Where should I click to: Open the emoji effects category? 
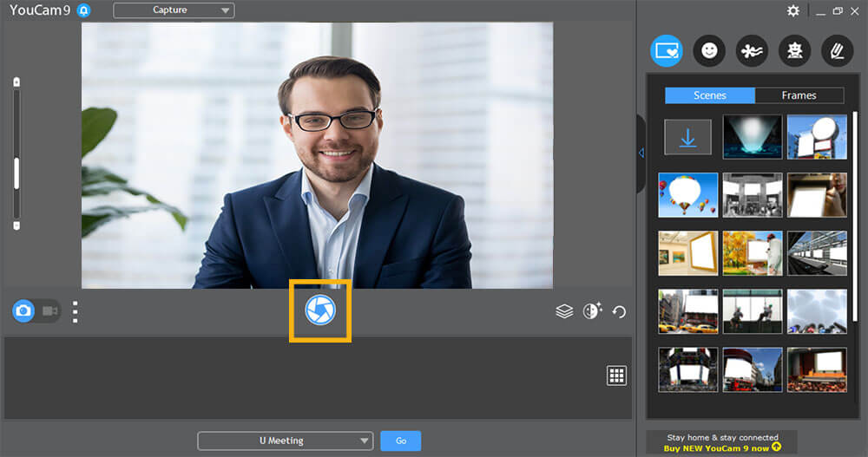point(709,51)
